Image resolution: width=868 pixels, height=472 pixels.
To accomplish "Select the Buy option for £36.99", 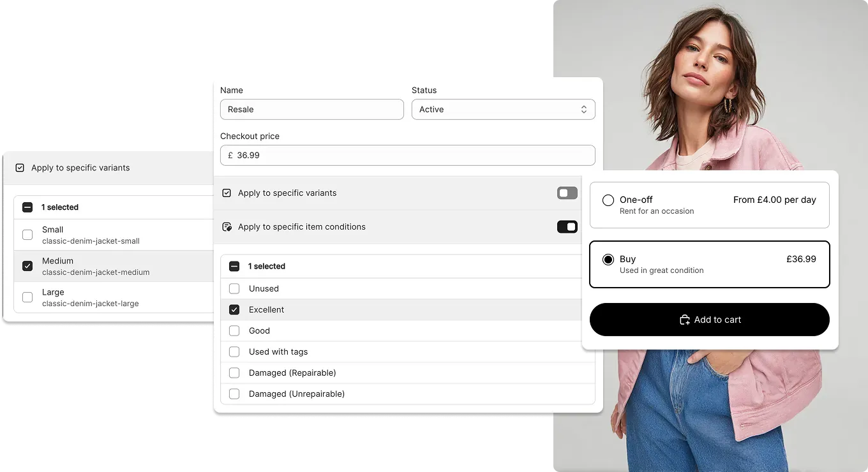I will click(608, 259).
